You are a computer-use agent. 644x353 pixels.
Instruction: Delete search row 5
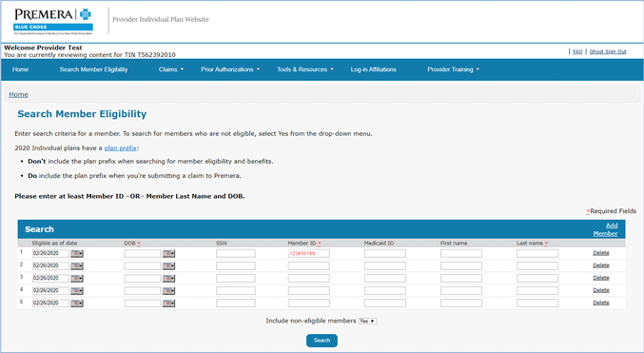click(x=601, y=303)
